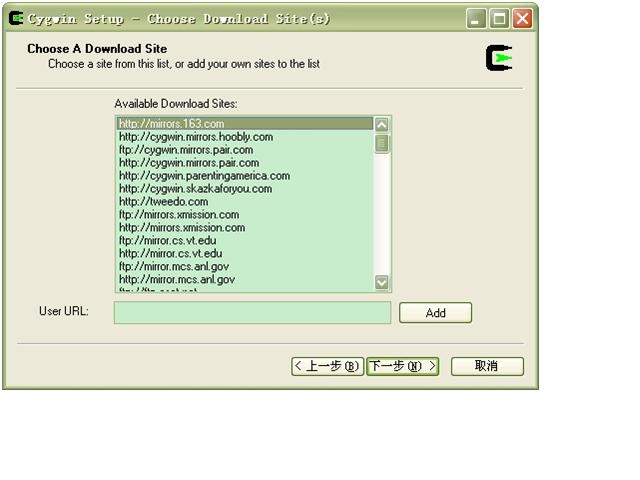
Task: Click the Cygwin logo in the header
Action: tap(499, 58)
